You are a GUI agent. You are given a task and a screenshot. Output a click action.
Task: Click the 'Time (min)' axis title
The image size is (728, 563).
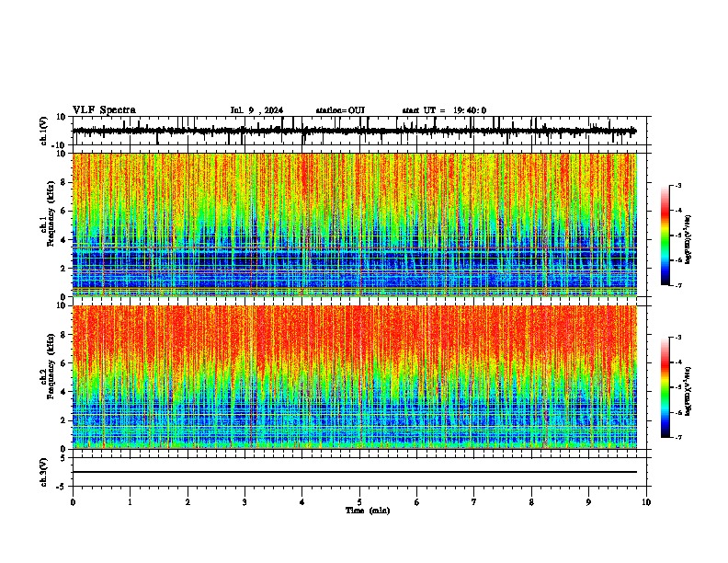click(x=368, y=511)
